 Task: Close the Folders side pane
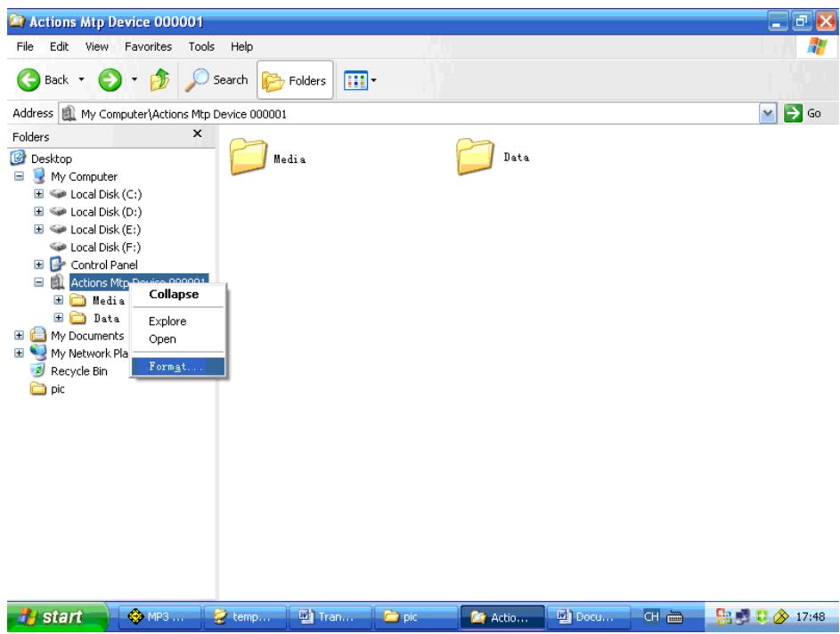click(x=197, y=134)
